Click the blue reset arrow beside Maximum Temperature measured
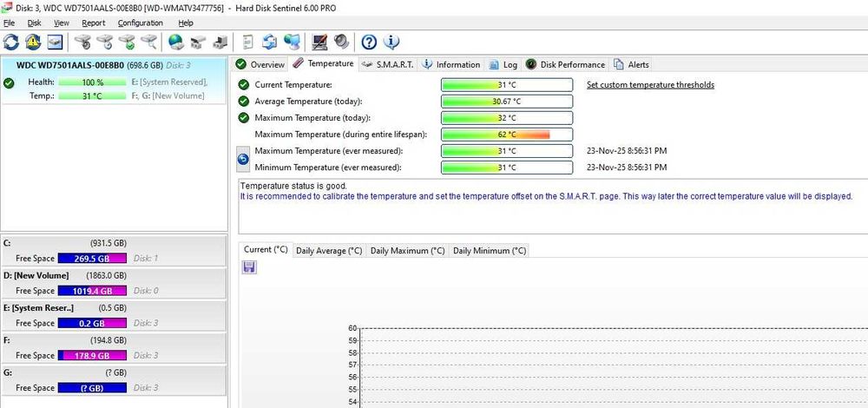This screenshot has height=408, width=868. [x=242, y=159]
